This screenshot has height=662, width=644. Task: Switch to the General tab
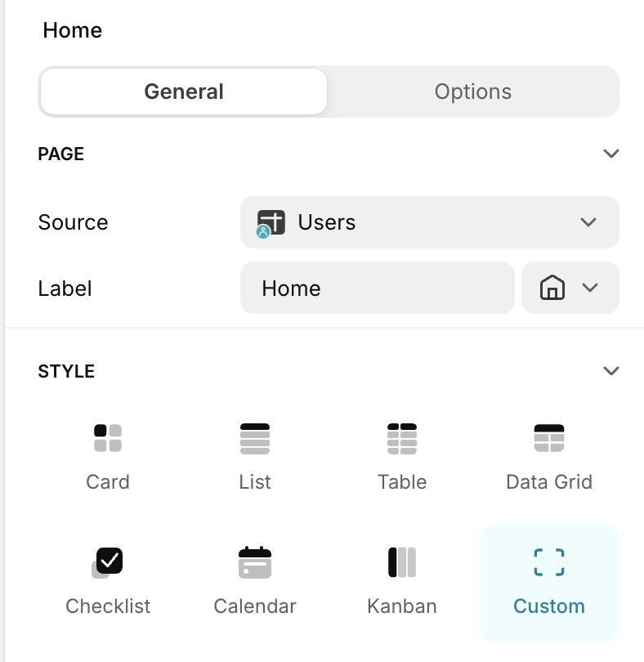tap(184, 92)
